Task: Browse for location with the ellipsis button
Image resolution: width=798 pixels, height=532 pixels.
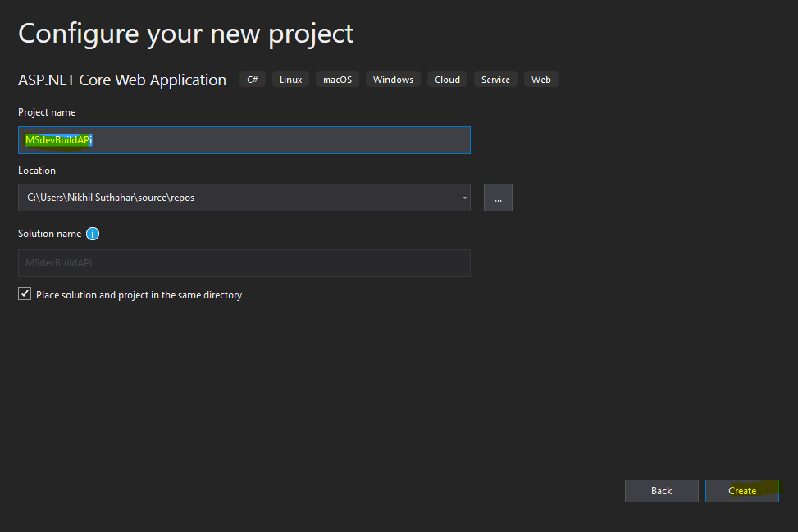Action: coord(498,198)
